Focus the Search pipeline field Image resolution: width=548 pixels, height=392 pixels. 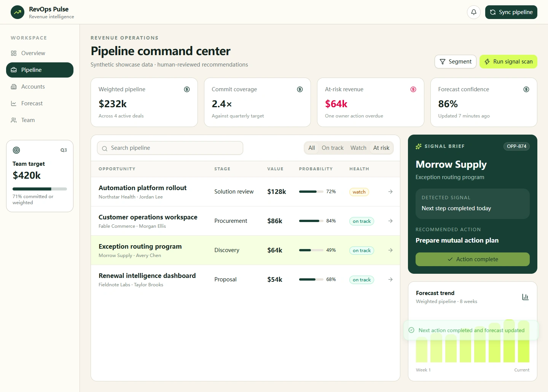170,148
